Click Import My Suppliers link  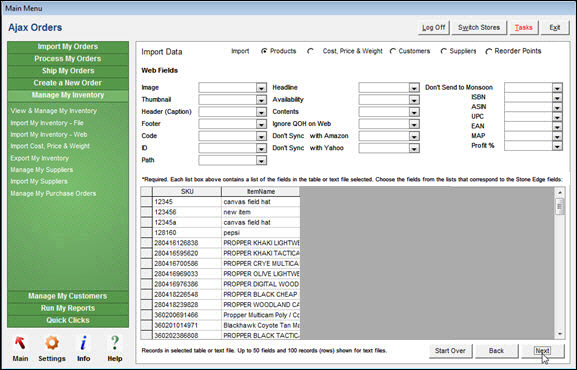(39, 182)
